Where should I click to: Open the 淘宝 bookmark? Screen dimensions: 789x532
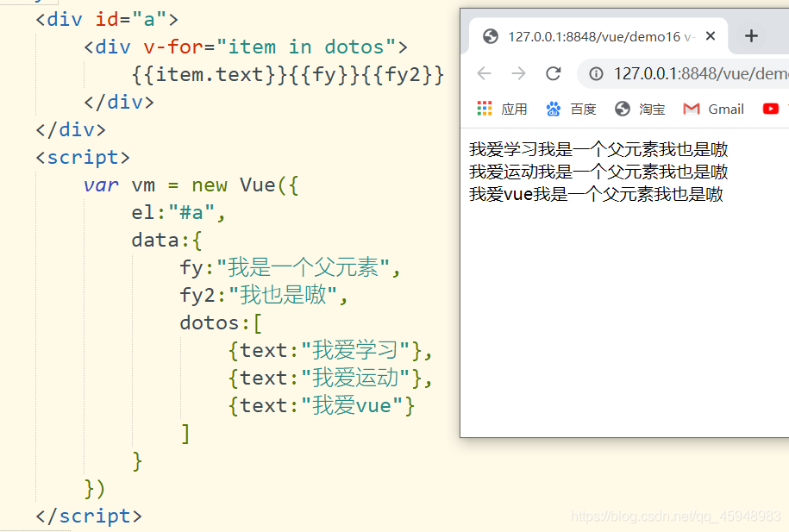(640, 109)
